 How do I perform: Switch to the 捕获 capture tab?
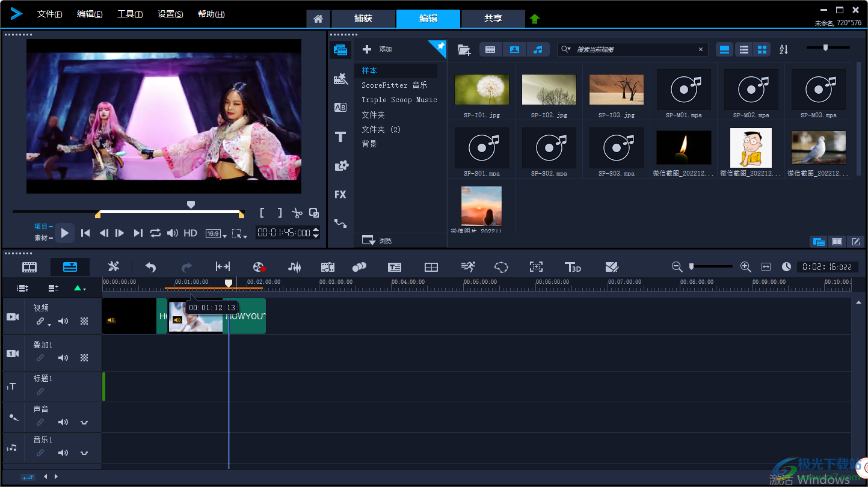tap(363, 19)
